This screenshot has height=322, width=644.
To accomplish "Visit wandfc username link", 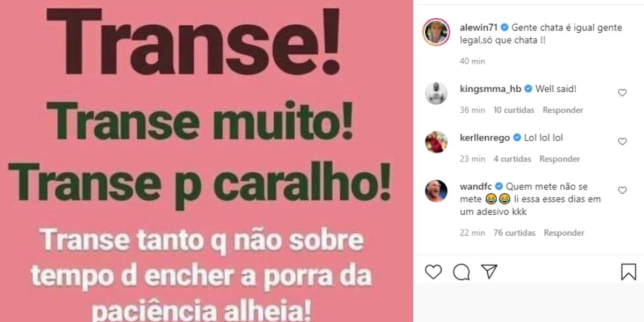I will coord(475,187).
